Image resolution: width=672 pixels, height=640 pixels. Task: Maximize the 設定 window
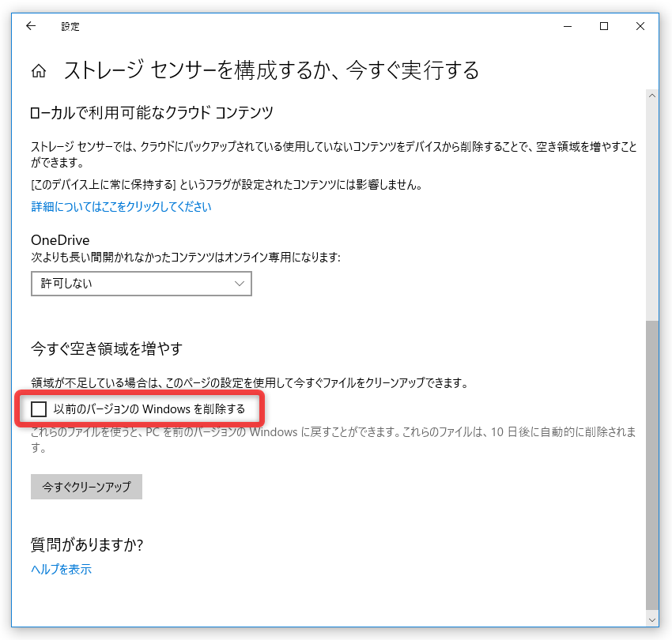pyautogui.click(x=604, y=26)
